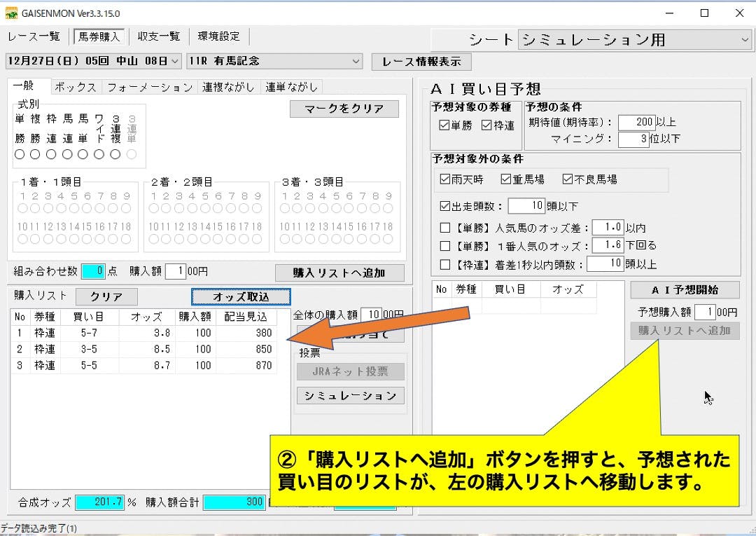Image resolution: width=756 pixels, height=536 pixels.
Task: Click the オッズ column header in 購入リスト
Action: click(x=147, y=317)
